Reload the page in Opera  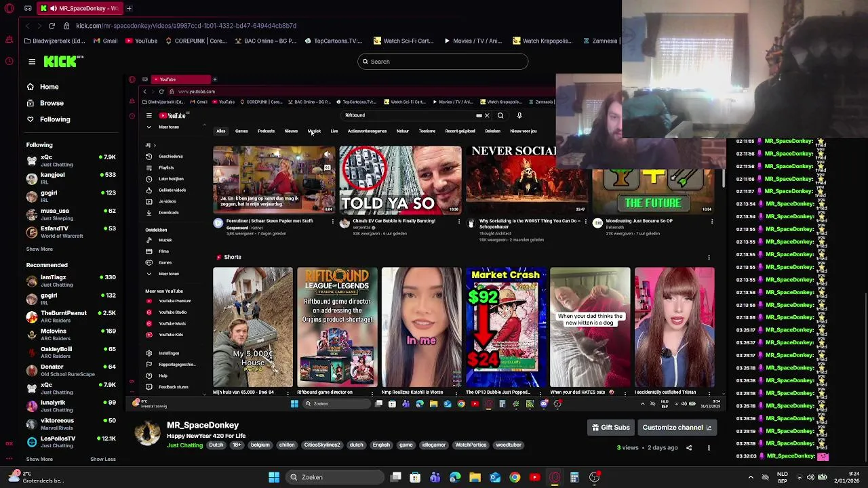pyautogui.click(x=52, y=26)
